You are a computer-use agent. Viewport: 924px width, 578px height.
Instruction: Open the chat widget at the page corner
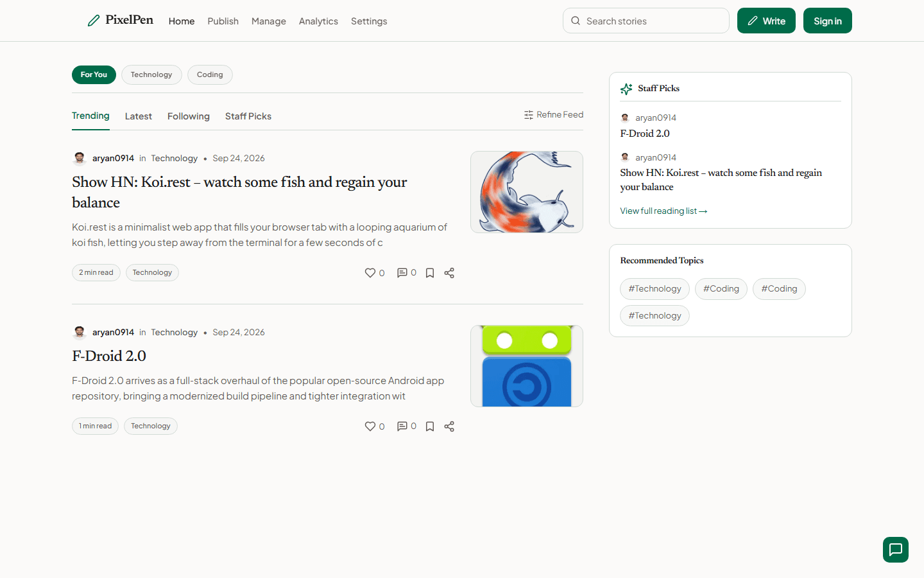click(896, 550)
